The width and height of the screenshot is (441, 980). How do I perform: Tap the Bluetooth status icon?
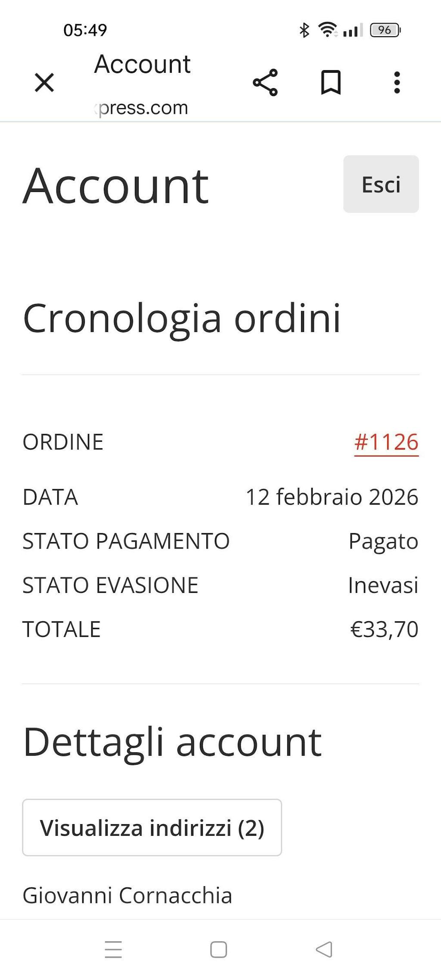tap(304, 30)
